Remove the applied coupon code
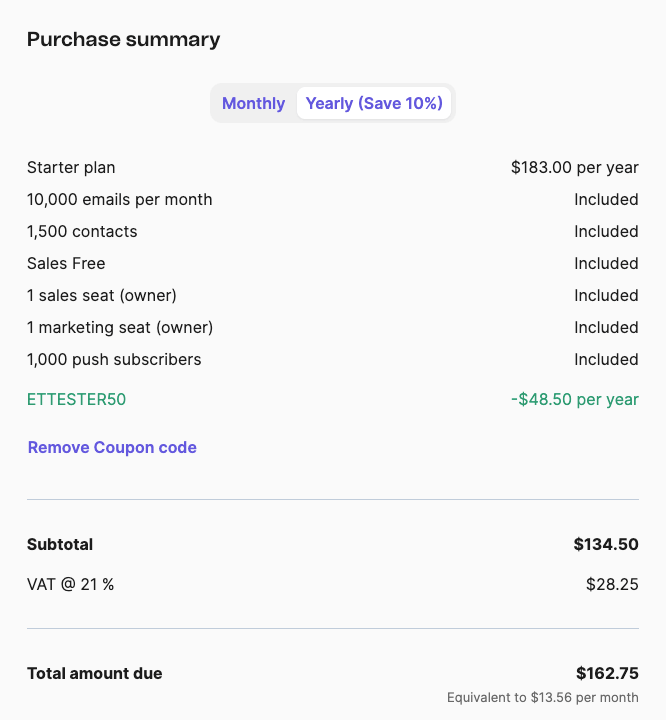This screenshot has width=666, height=720. click(x=112, y=447)
